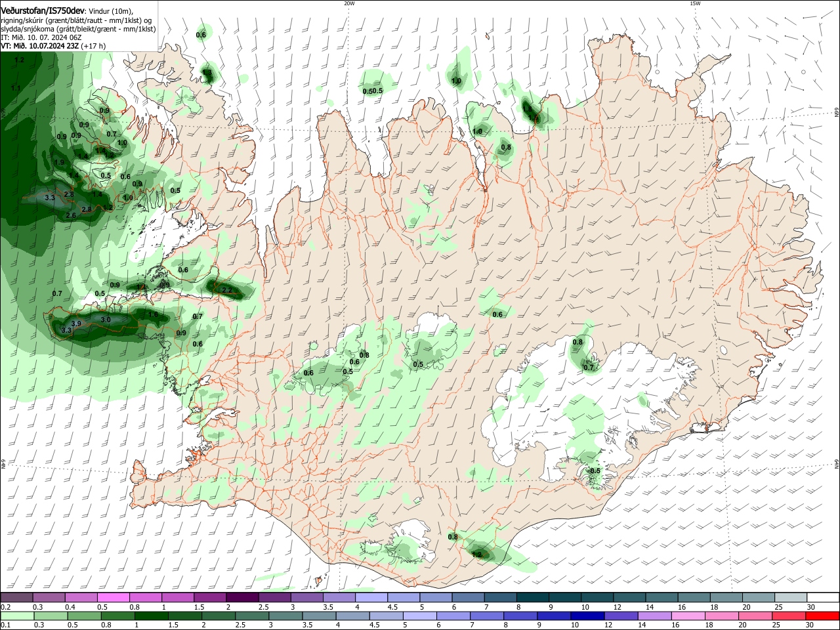Click the 3.0 precipitation value on the map

tap(106, 319)
